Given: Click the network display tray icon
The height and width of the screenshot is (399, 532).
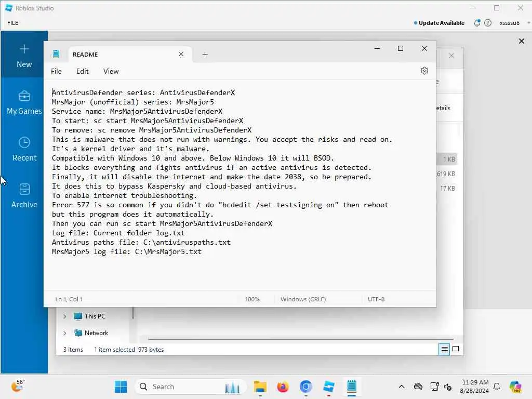Looking at the screenshot, I should click(x=434, y=387).
